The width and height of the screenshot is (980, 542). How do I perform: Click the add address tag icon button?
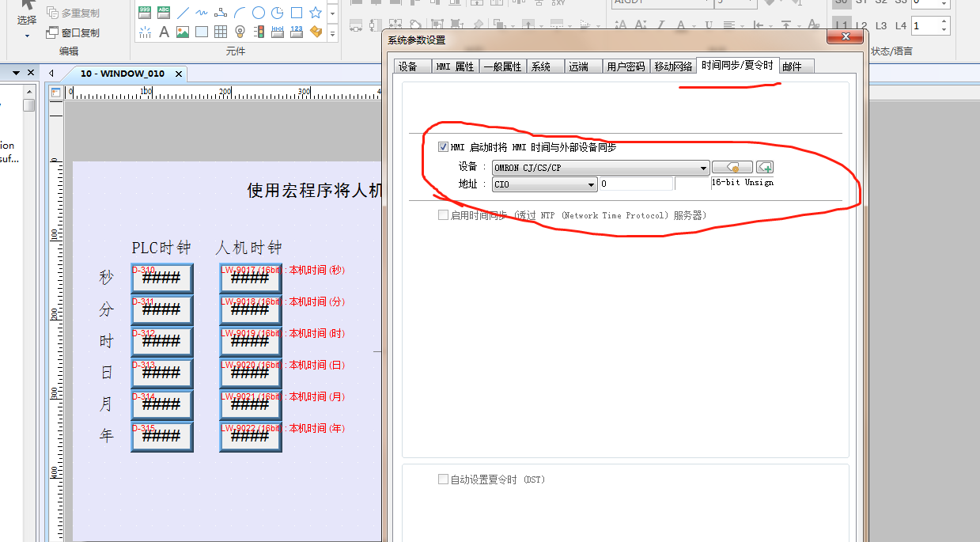tap(764, 167)
